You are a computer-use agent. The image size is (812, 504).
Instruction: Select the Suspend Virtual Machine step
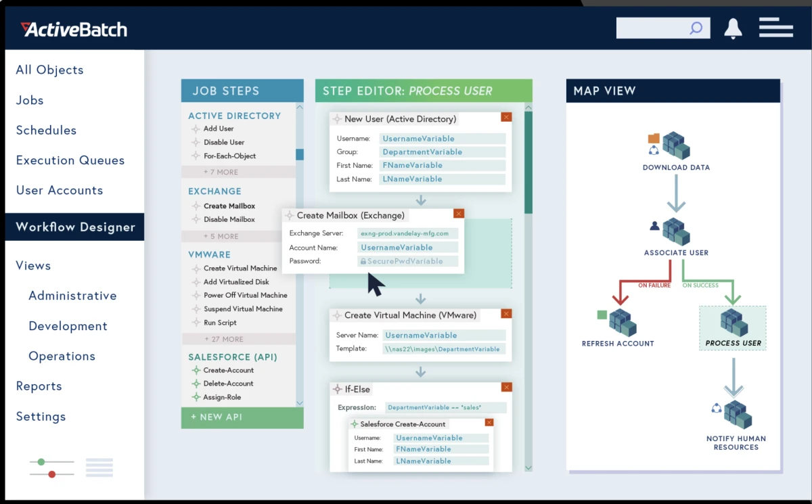tap(243, 308)
